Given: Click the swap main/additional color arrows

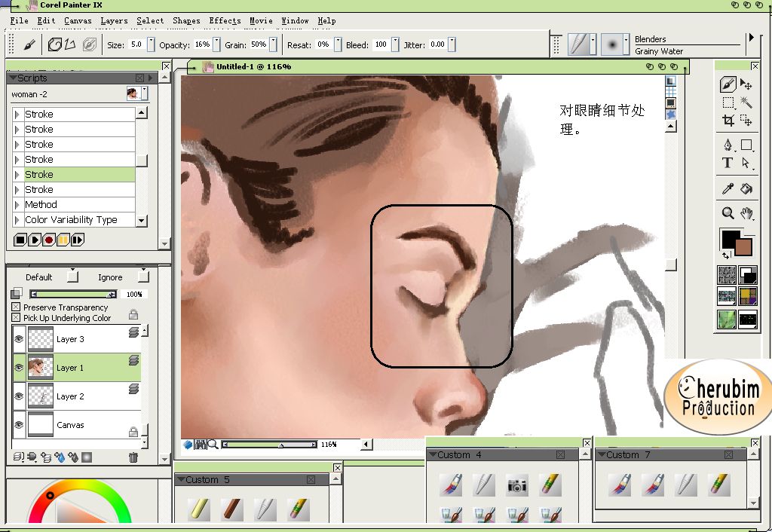Looking at the screenshot, I should [x=726, y=255].
